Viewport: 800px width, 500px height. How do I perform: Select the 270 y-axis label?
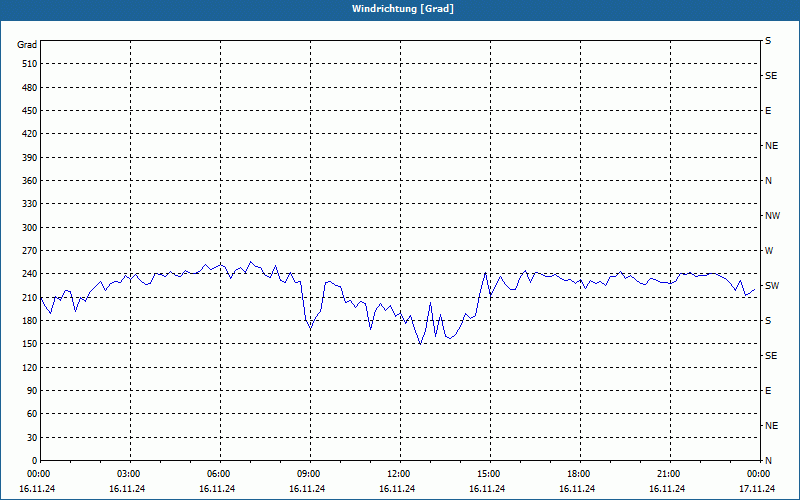click(30, 251)
